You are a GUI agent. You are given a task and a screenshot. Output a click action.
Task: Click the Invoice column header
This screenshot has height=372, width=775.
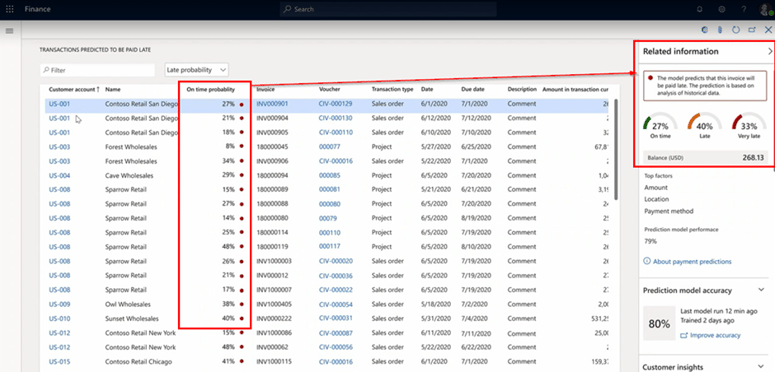266,89
